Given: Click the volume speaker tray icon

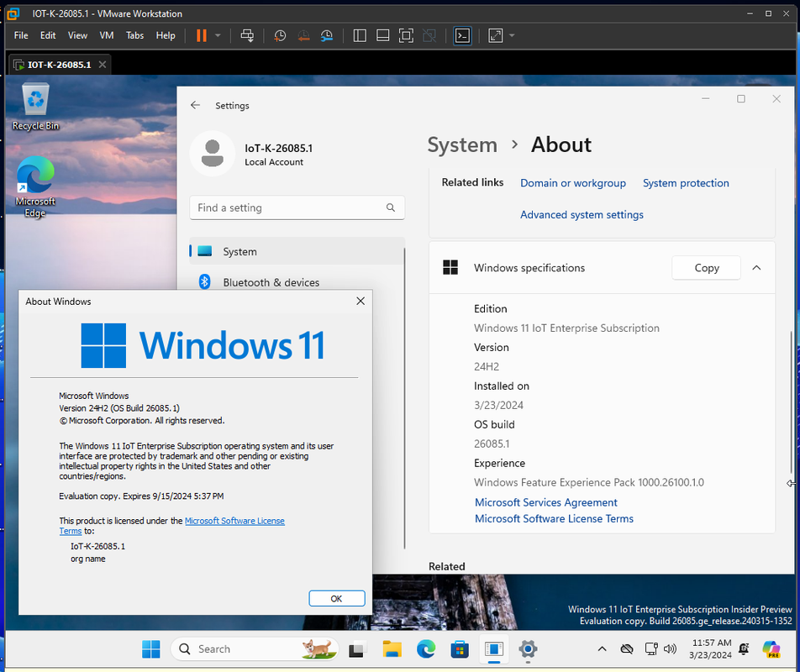Looking at the screenshot, I should pyautogui.click(x=670, y=649).
